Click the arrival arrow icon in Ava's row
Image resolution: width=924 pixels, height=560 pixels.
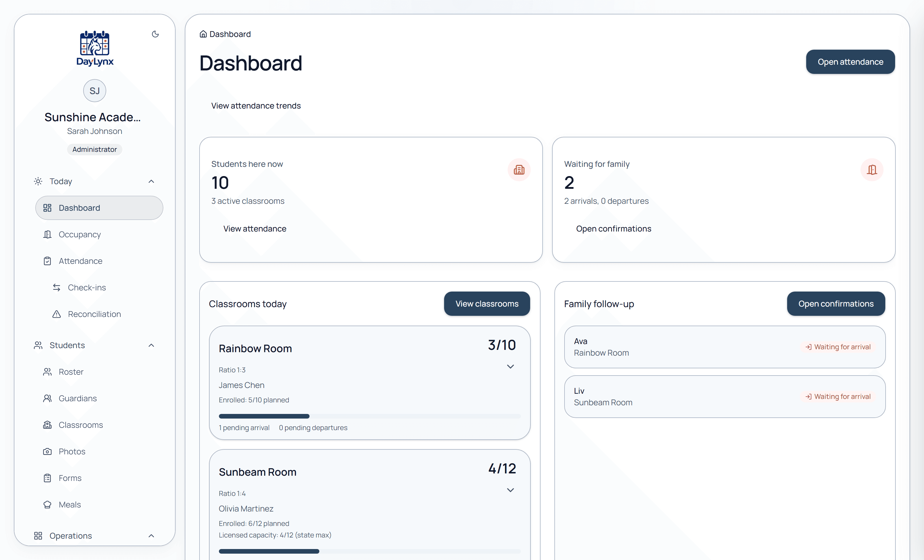tap(808, 347)
